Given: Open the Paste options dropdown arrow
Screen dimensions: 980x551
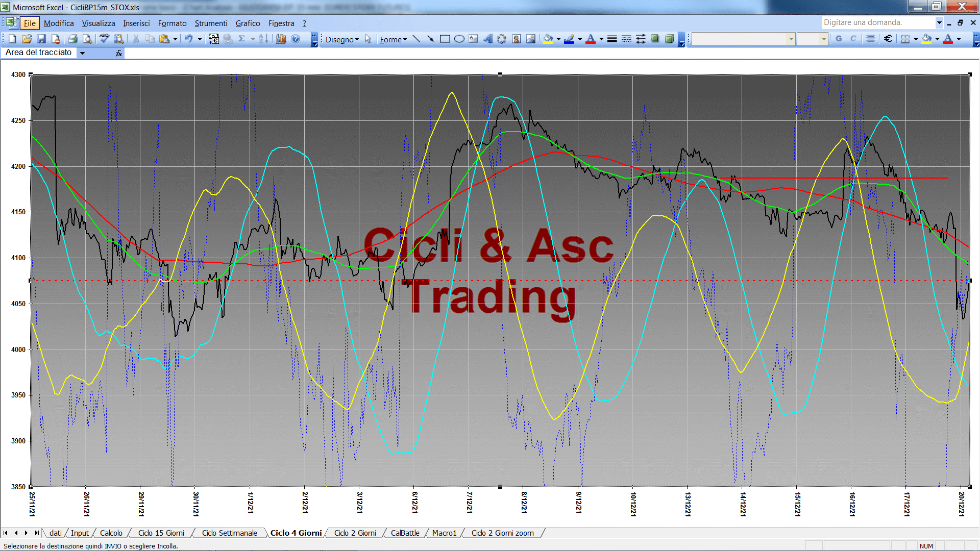Looking at the screenshot, I should [x=175, y=39].
